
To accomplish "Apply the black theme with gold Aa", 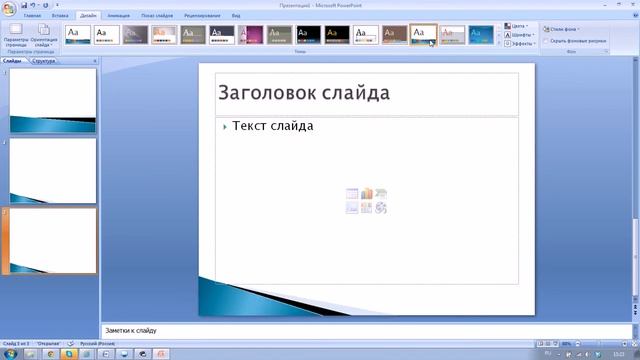I will click(x=337, y=35).
